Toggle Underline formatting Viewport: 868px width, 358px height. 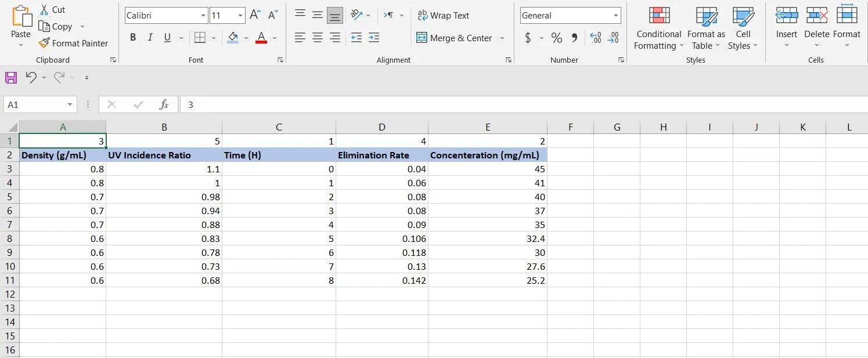[167, 38]
